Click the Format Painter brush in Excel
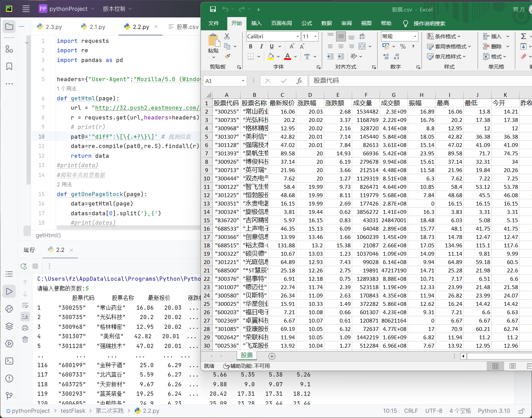 tap(227, 56)
